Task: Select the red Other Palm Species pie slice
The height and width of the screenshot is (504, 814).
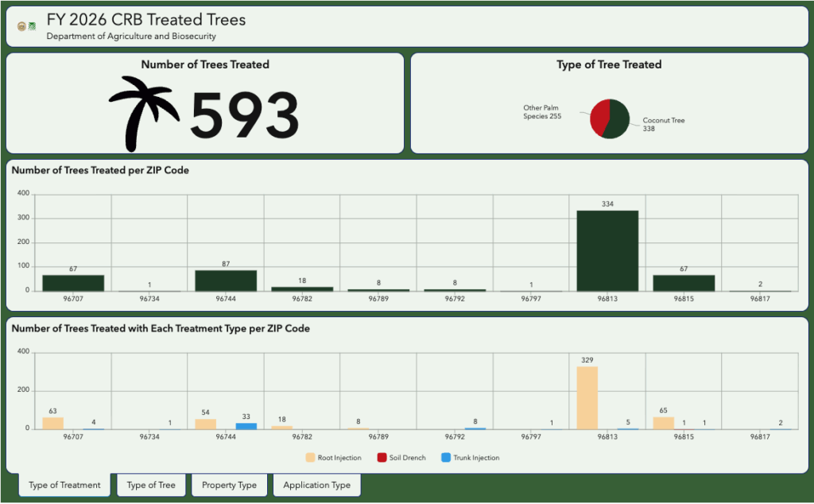Action: 600,114
